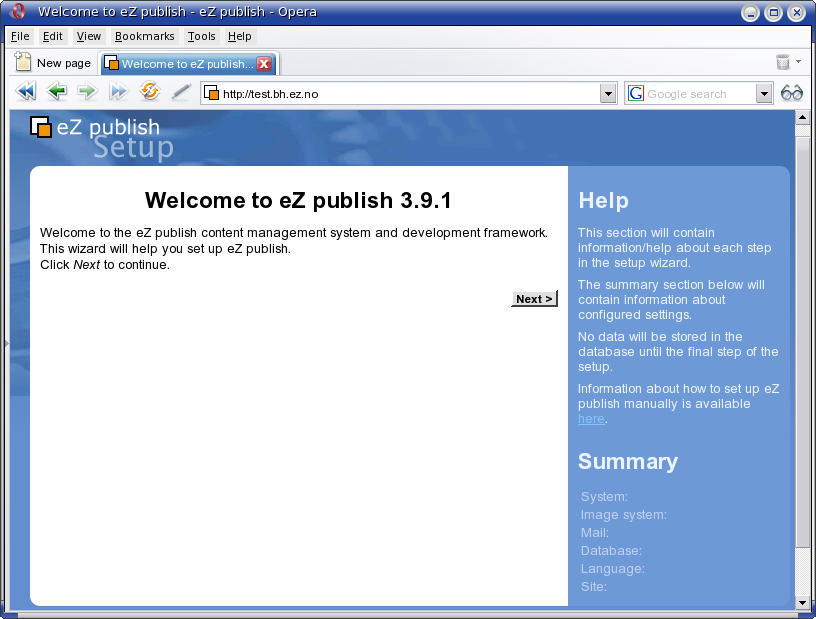Click the Opera logo in title bar

[18, 11]
